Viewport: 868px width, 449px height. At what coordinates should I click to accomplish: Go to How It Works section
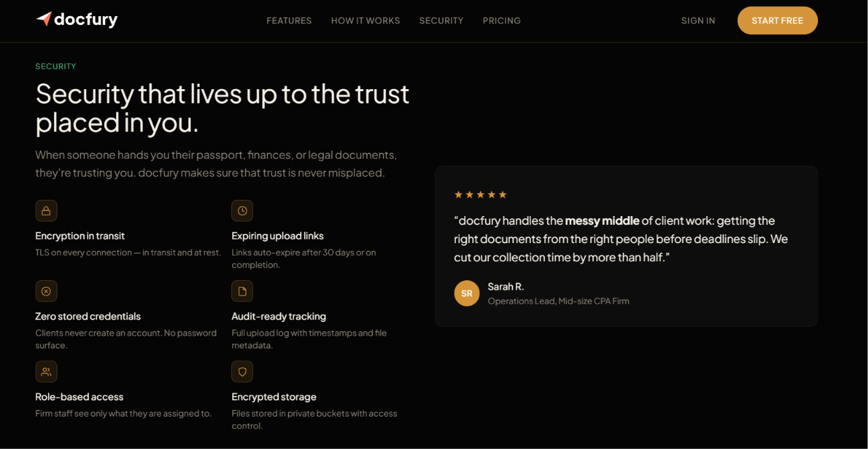pyautogui.click(x=366, y=21)
